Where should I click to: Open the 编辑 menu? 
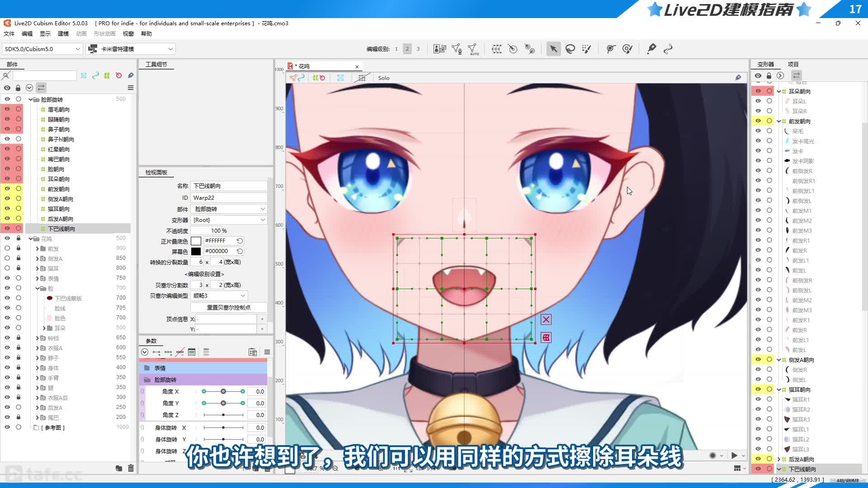(27, 33)
